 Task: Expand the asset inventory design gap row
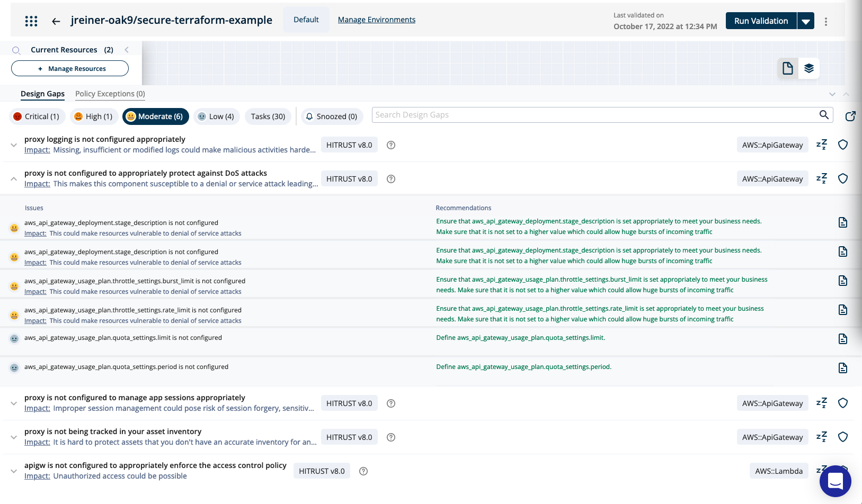click(x=14, y=437)
